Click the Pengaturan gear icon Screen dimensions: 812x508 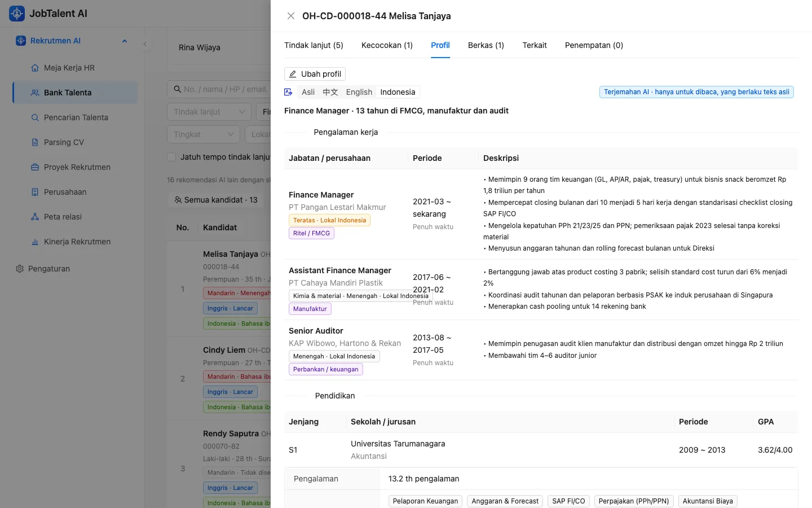tap(20, 269)
